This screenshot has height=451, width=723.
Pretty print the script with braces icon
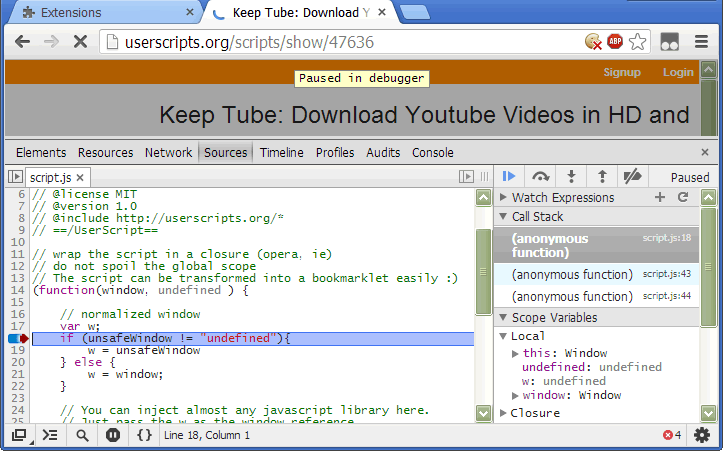(x=144, y=435)
